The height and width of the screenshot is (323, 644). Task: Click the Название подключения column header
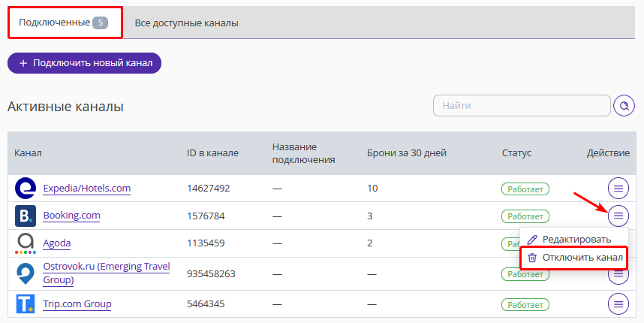(303, 153)
